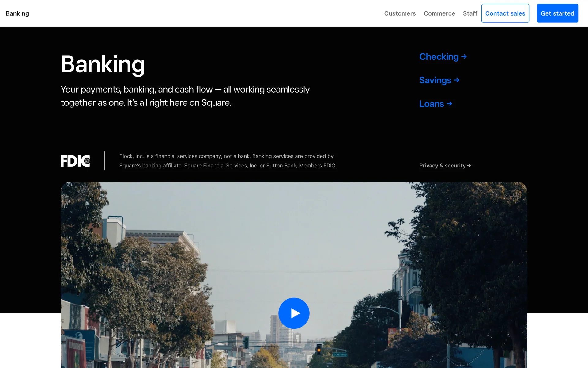This screenshot has width=588, height=368.
Task: Play the street video
Action: pyautogui.click(x=294, y=313)
